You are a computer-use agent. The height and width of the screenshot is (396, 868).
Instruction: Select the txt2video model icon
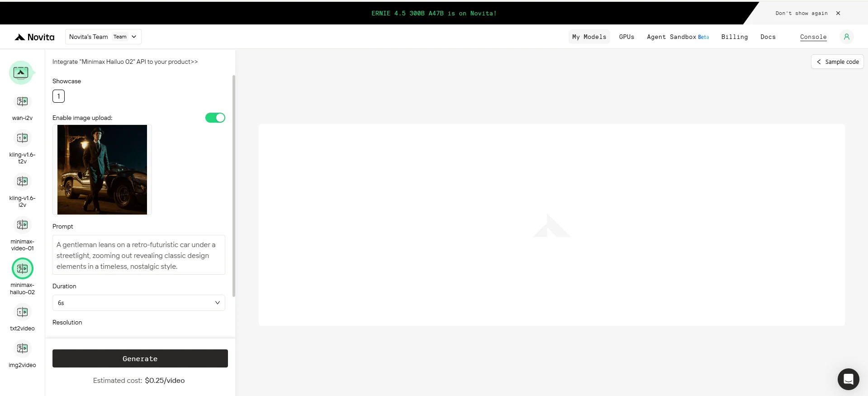coord(22,312)
